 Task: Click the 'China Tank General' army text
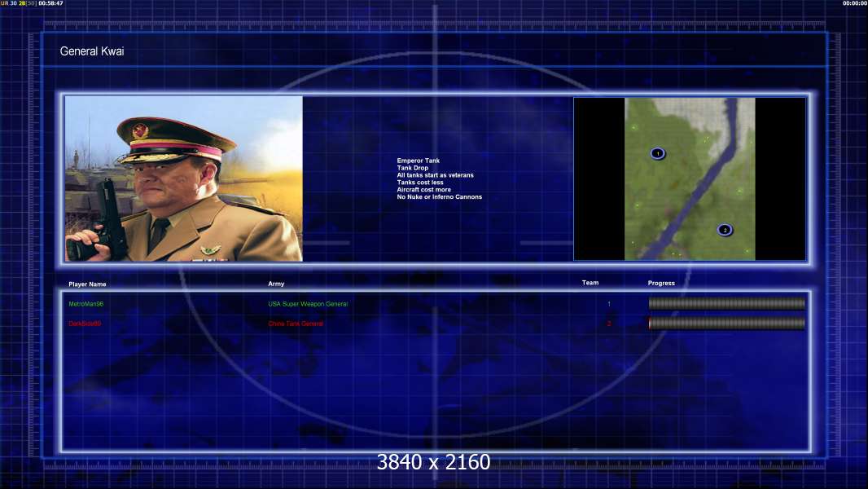tap(296, 324)
